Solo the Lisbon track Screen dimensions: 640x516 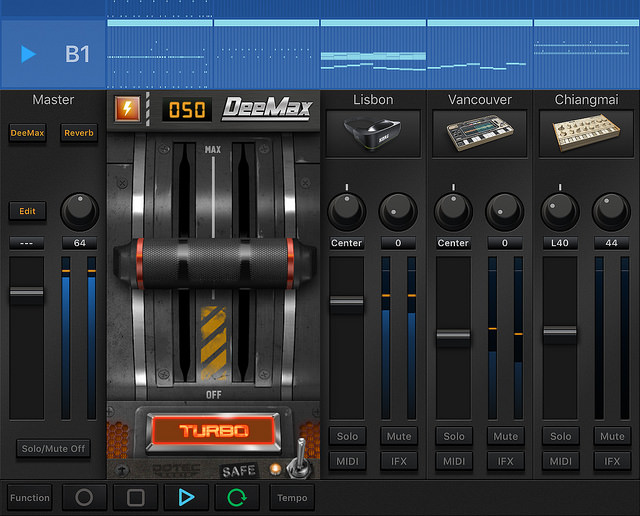click(347, 436)
